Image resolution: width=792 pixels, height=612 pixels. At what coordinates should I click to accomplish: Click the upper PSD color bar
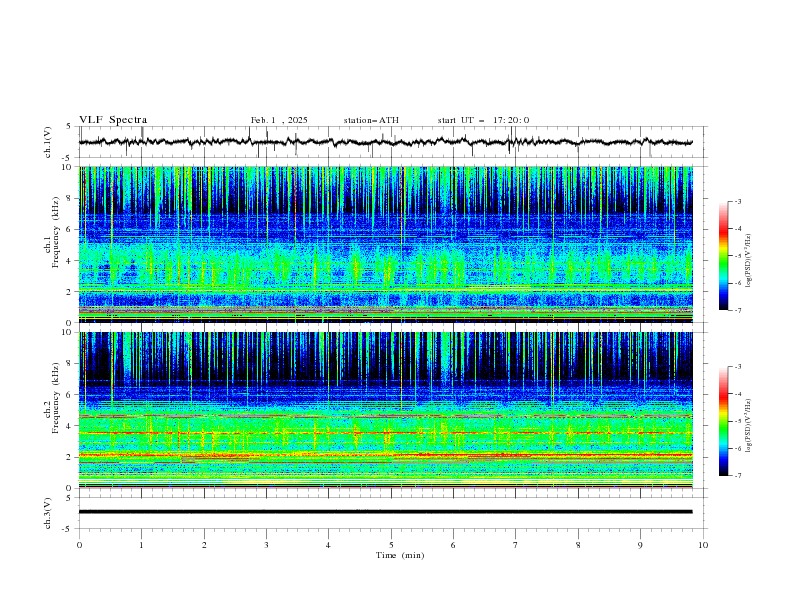tap(723, 256)
